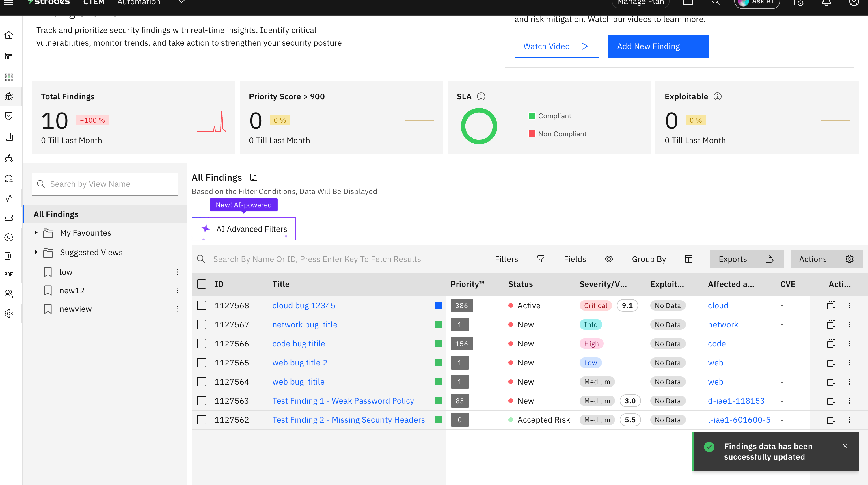Open the three-dot menu for the 'newview' view

coord(178,309)
